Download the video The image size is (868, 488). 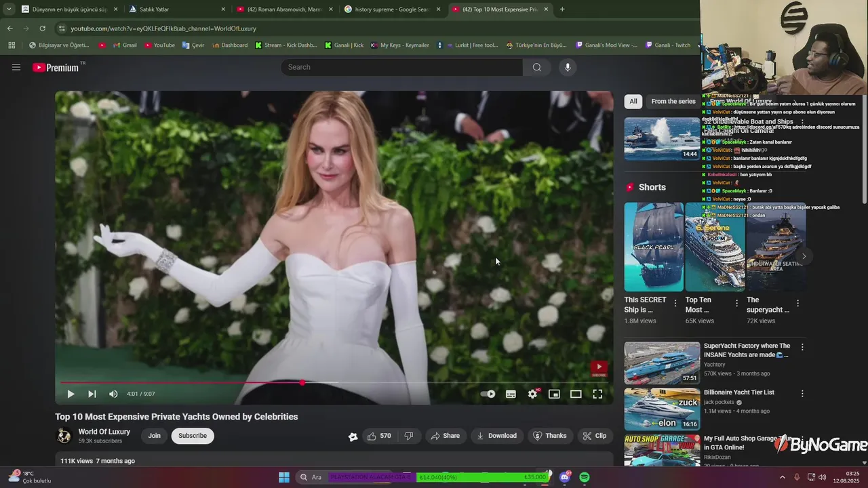point(496,436)
